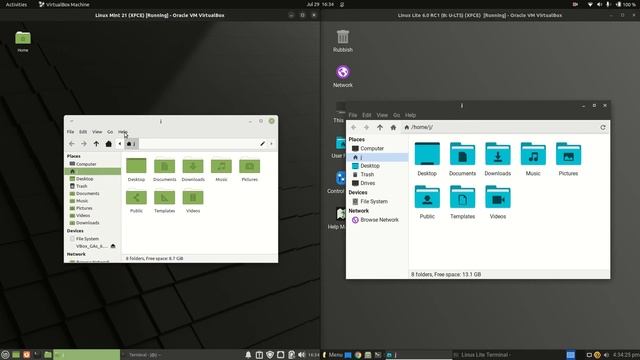640x360 pixels.
Task: Open File menu in Mint file manager
Action: tap(71, 132)
